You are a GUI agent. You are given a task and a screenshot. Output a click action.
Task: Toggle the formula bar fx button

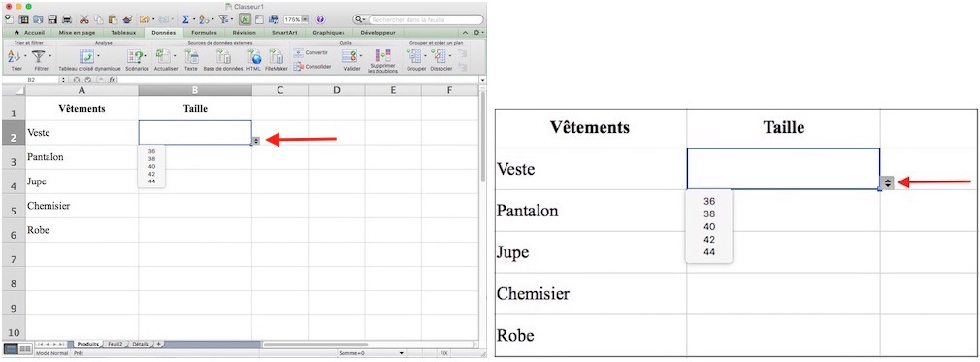(x=245, y=20)
